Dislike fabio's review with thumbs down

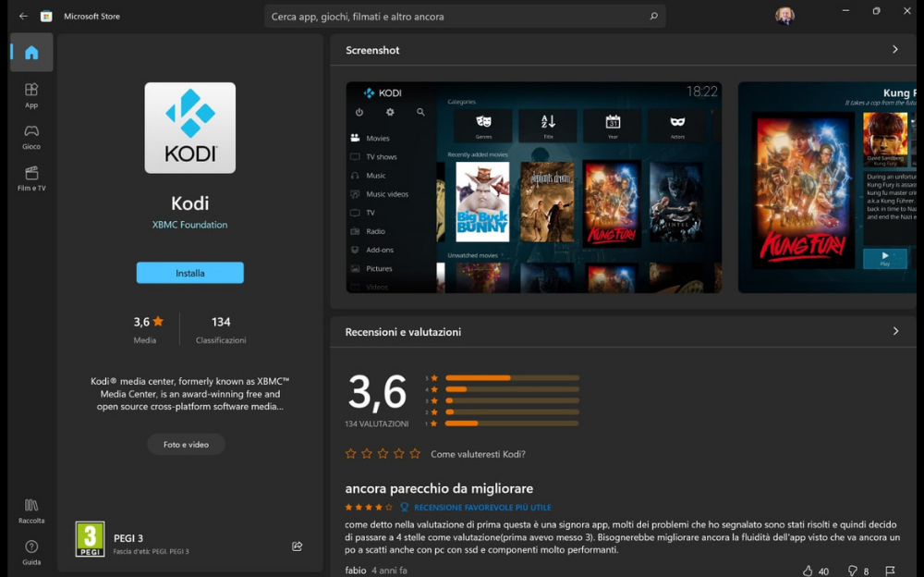[x=852, y=571]
